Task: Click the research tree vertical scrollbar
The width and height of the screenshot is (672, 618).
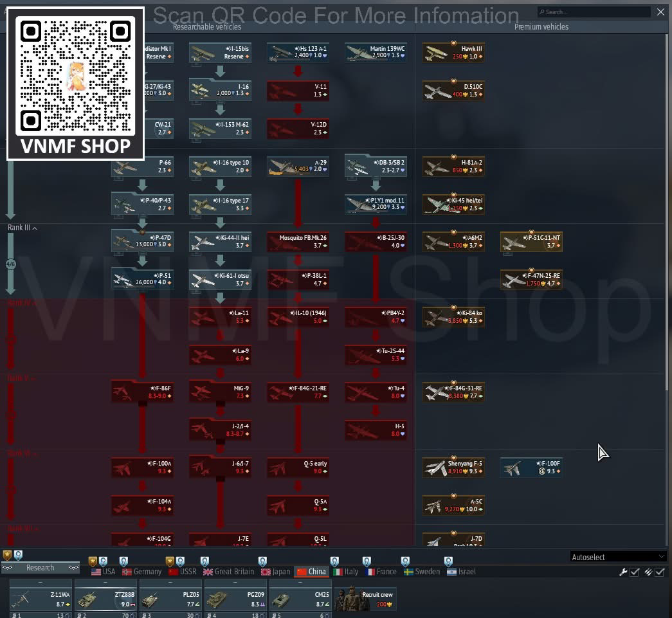Action: 667,212
